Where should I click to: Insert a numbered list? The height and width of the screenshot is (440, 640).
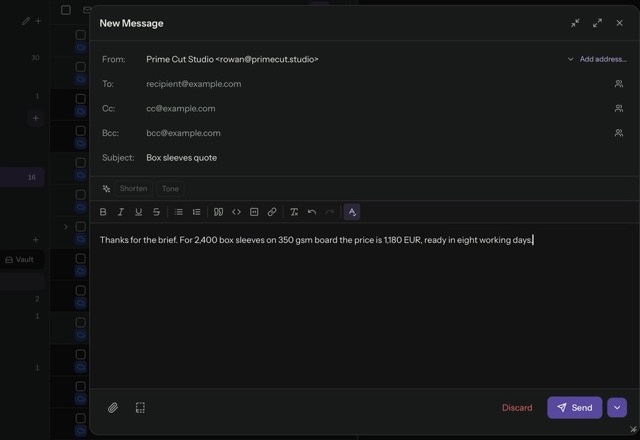(196, 212)
